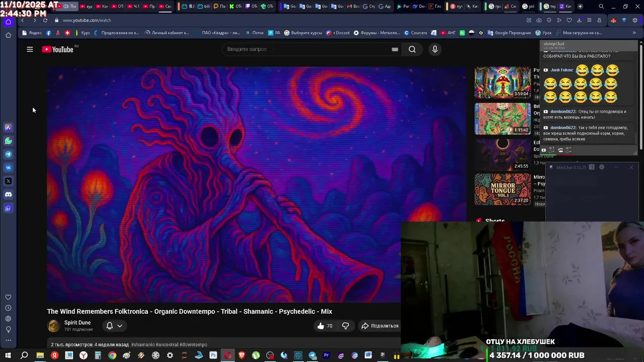Like the video with thumbs-up icon
644x362 pixels.
[325, 326]
